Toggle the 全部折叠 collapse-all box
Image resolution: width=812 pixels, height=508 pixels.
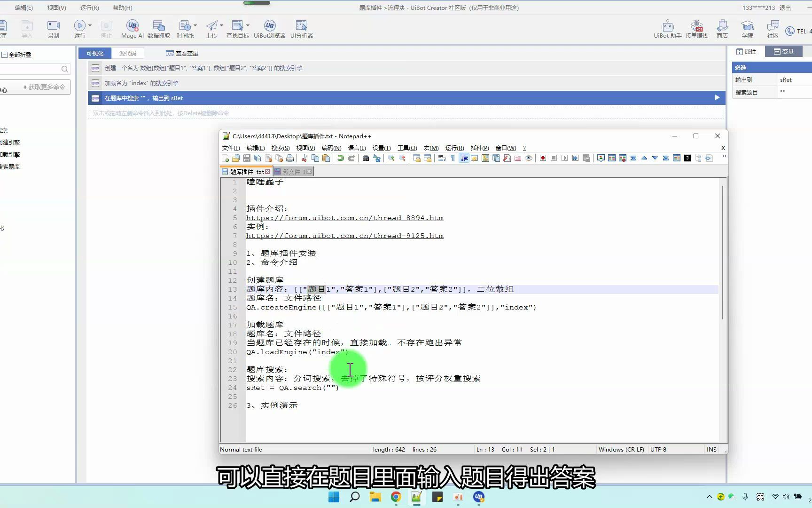click(x=4, y=55)
